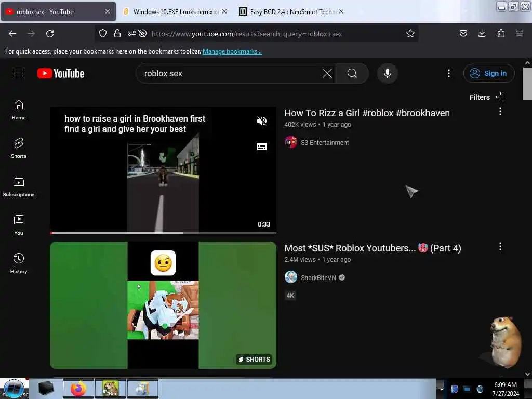Image resolution: width=532 pixels, height=399 pixels.
Task: Click the autoplay blocked icon in address bar
Action: tap(142, 33)
